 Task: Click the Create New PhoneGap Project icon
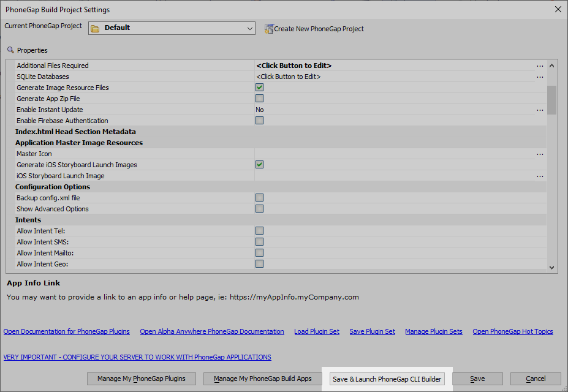point(269,29)
